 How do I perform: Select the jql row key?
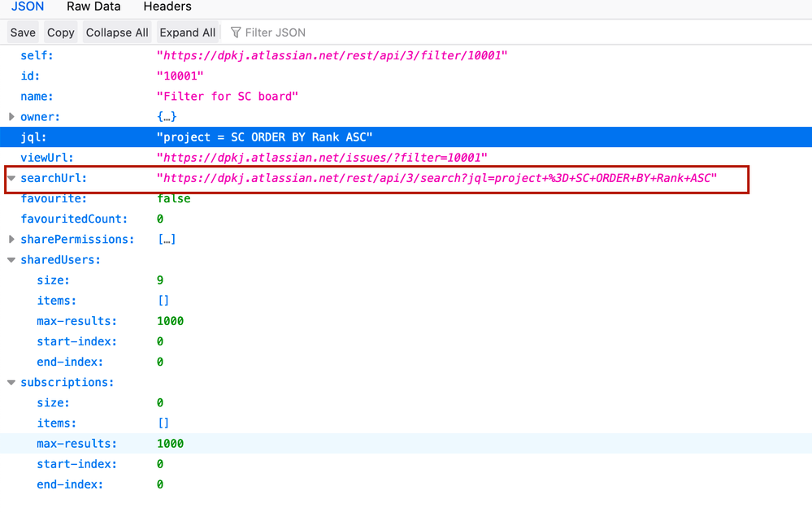tap(33, 137)
